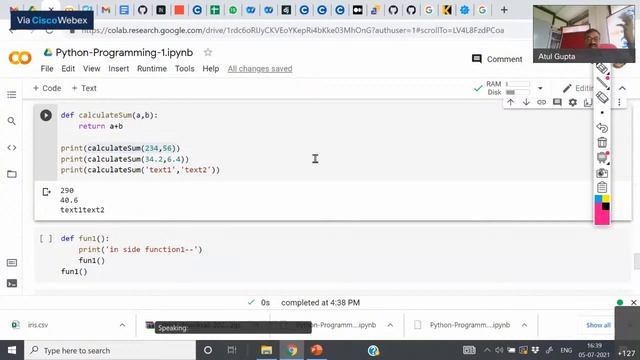Open the stamp tool in annotation bar

[602, 158]
